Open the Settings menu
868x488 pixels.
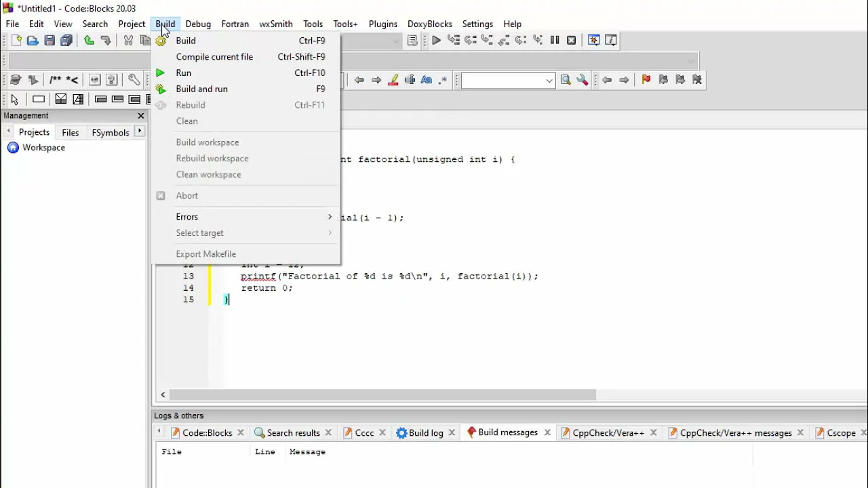click(477, 24)
